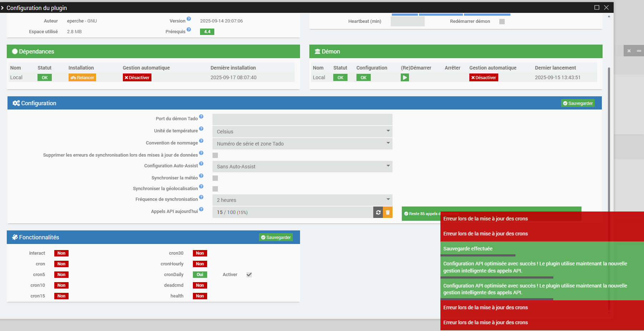Toggle Synchroniser la météo checkbox
The image size is (644, 331).
[215, 178]
